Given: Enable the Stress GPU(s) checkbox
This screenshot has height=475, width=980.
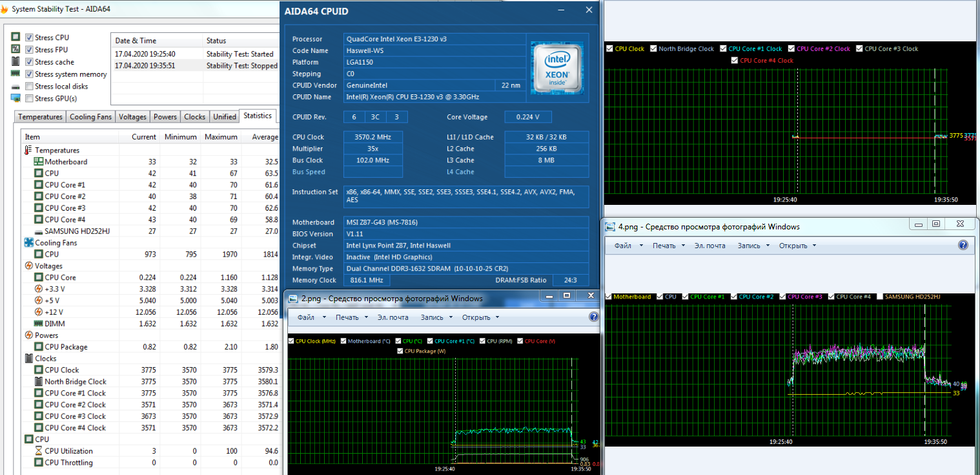Looking at the screenshot, I should [29, 98].
